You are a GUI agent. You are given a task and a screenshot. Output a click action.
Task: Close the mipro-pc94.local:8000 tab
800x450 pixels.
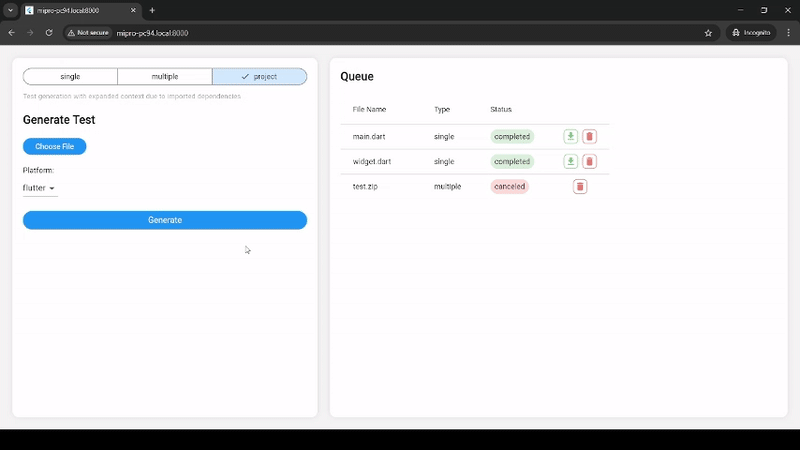pyautogui.click(x=133, y=10)
